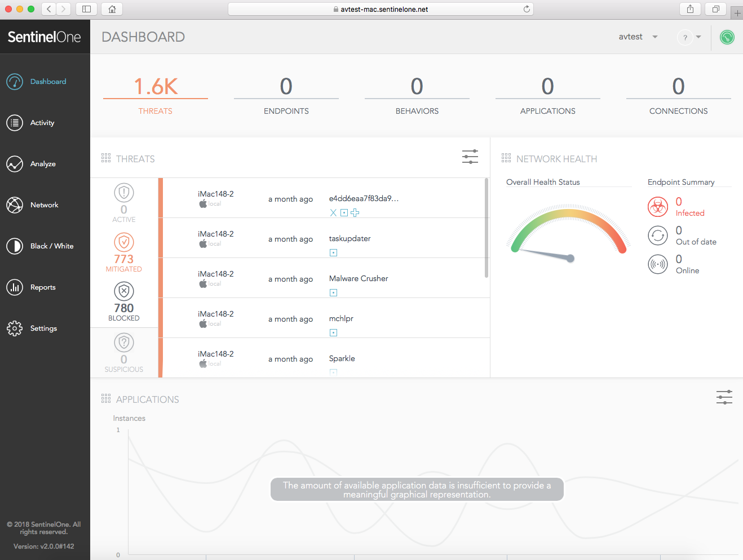Select the Endpoints summary tab
Viewport: 743px width, 560px height.
click(x=286, y=95)
